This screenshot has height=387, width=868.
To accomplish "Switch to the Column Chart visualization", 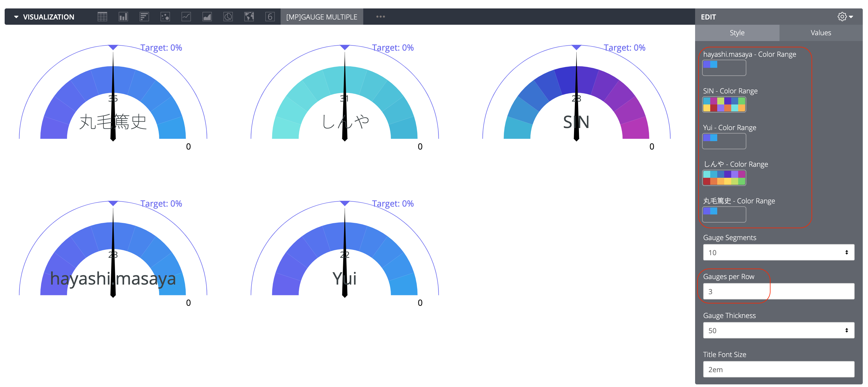I will (x=123, y=17).
